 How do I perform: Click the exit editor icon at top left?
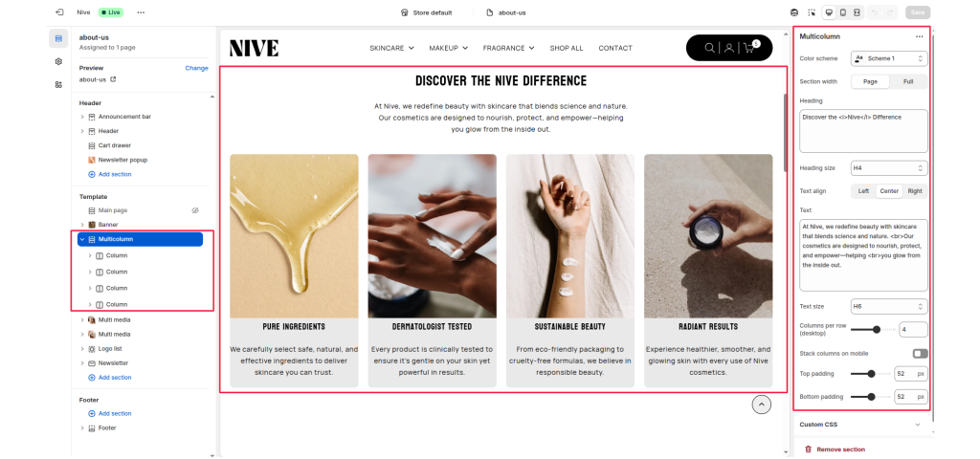pos(59,12)
